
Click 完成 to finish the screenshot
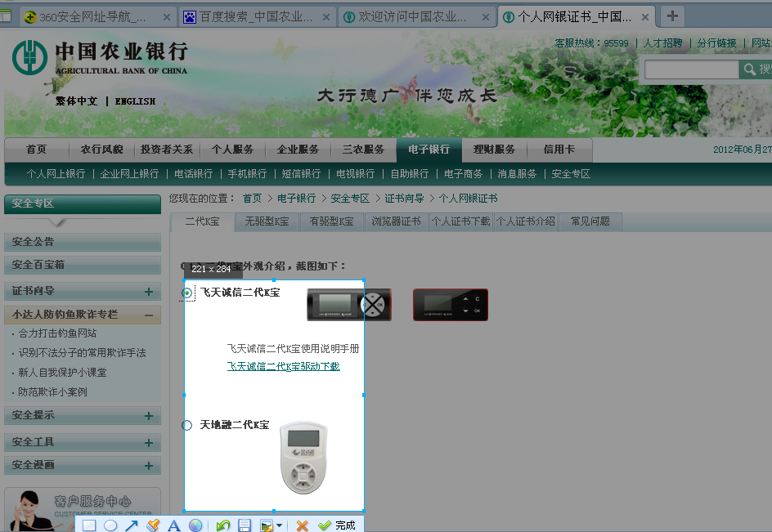[337, 525]
